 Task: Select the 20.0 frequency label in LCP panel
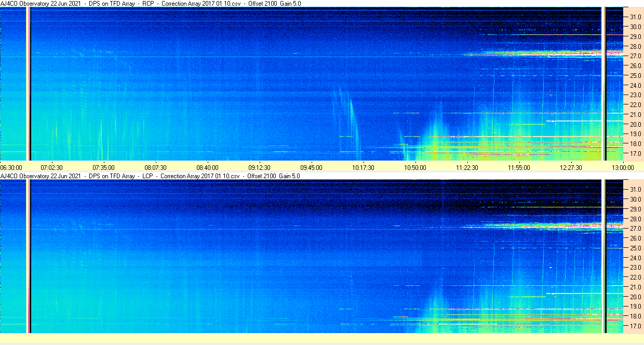click(x=635, y=297)
